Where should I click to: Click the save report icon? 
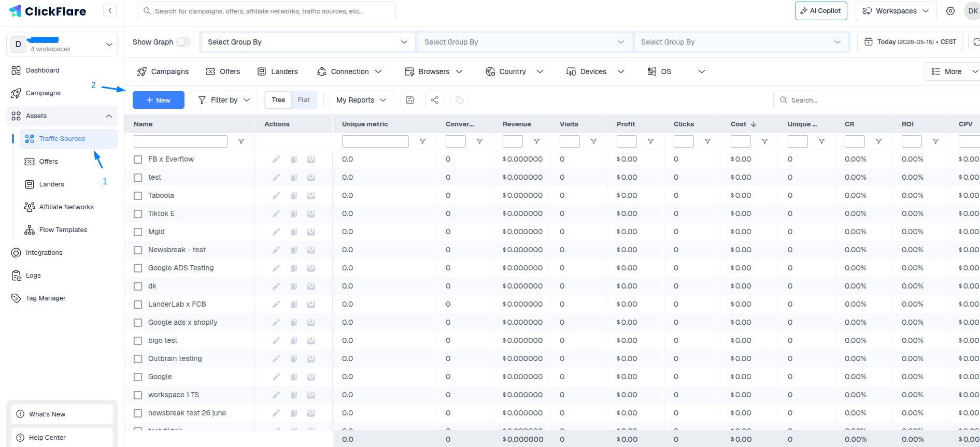410,100
